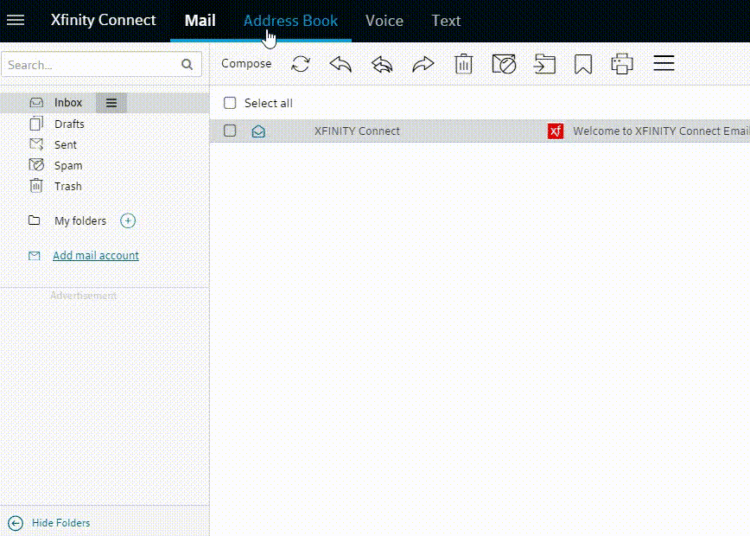750x536 pixels.
Task: Toggle the Select all checkbox
Action: coord(230,103)
